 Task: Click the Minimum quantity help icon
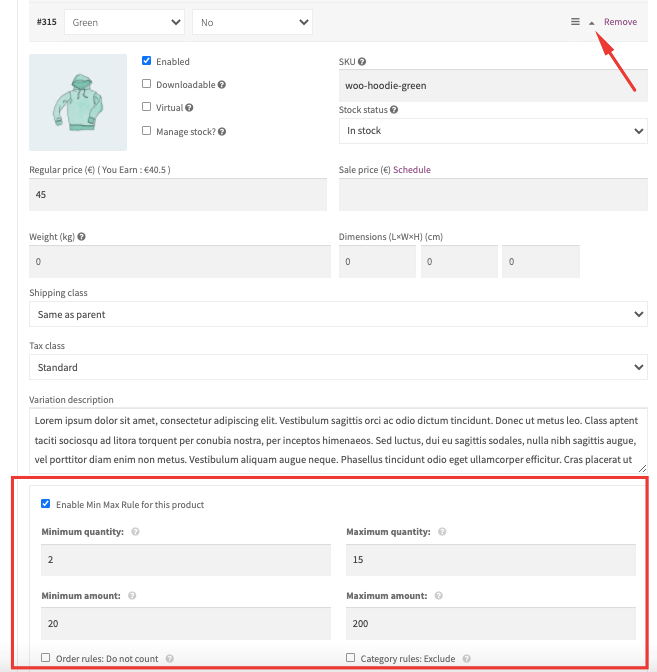pyautogui.click(x=135, y=532)
